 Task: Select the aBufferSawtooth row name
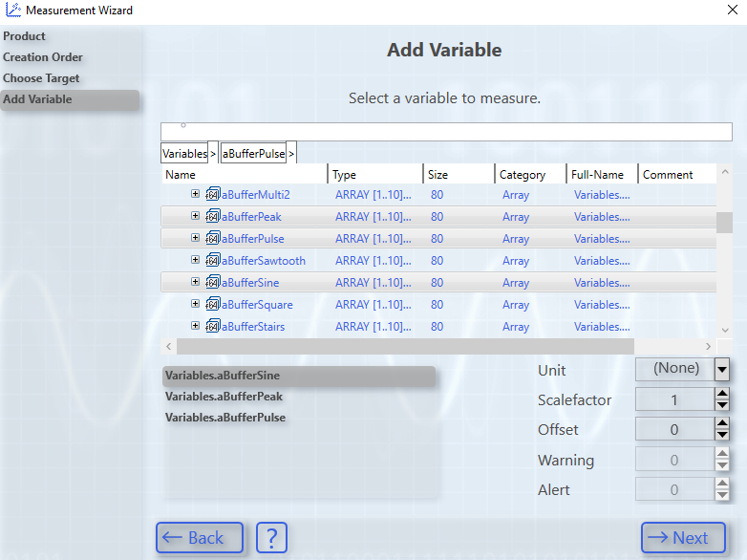pyautogui.click(x=264, y=261)
